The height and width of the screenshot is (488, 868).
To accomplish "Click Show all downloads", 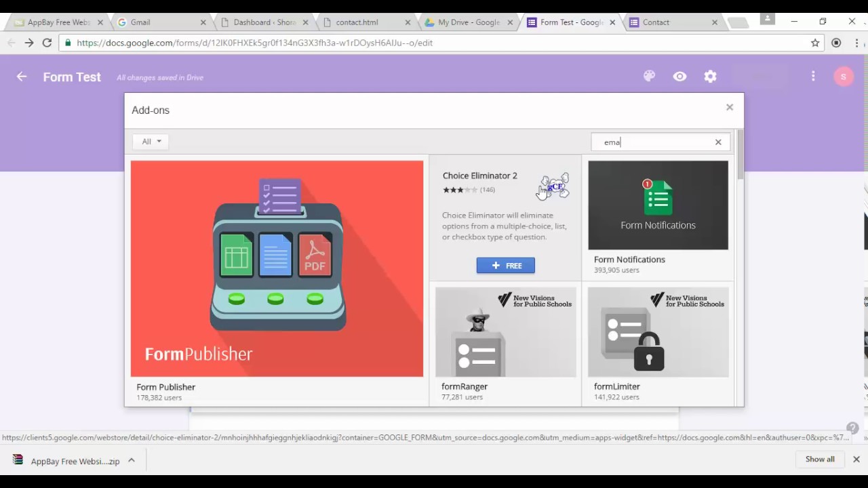I will 820,459.
